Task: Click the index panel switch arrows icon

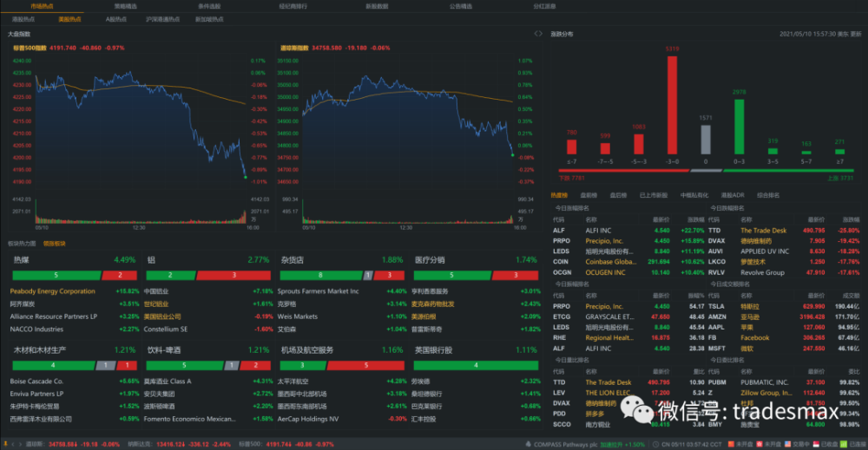Action: pos(537,34)
